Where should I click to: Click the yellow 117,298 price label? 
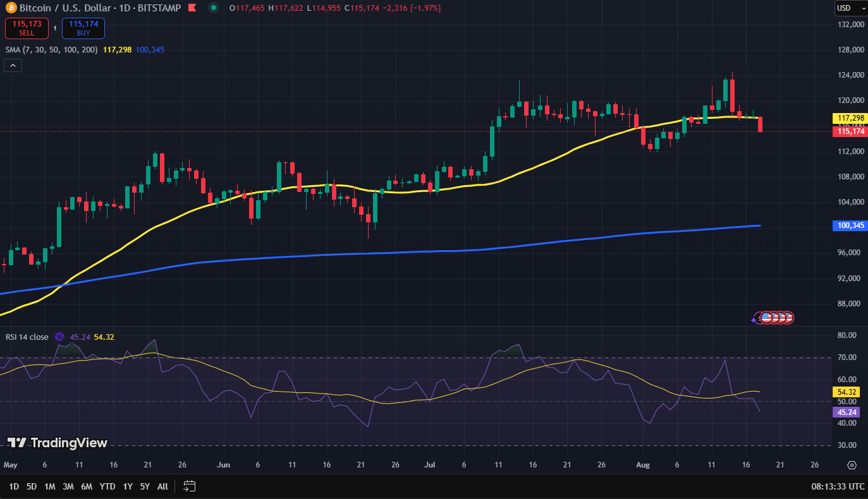coord(850,118)
